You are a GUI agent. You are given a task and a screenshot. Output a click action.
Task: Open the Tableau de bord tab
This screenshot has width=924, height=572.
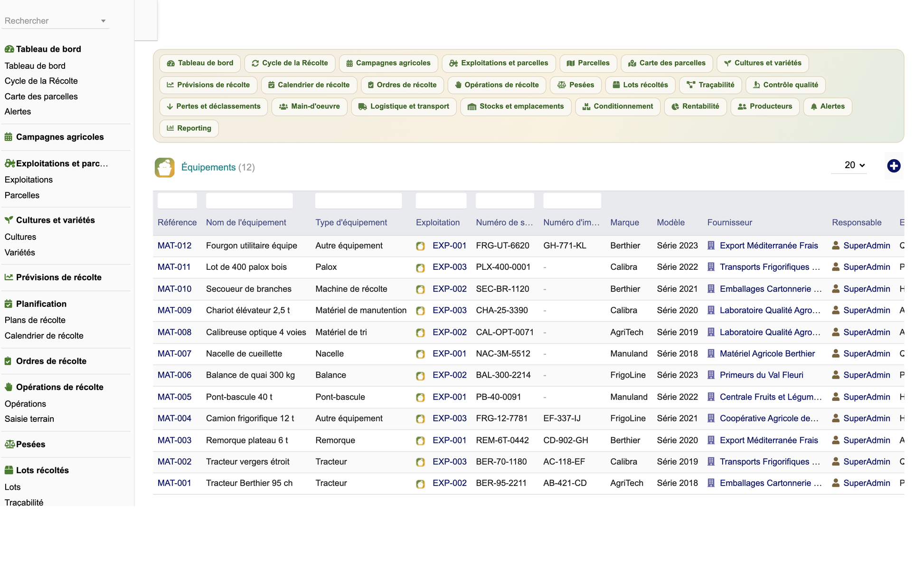point(200,63)
